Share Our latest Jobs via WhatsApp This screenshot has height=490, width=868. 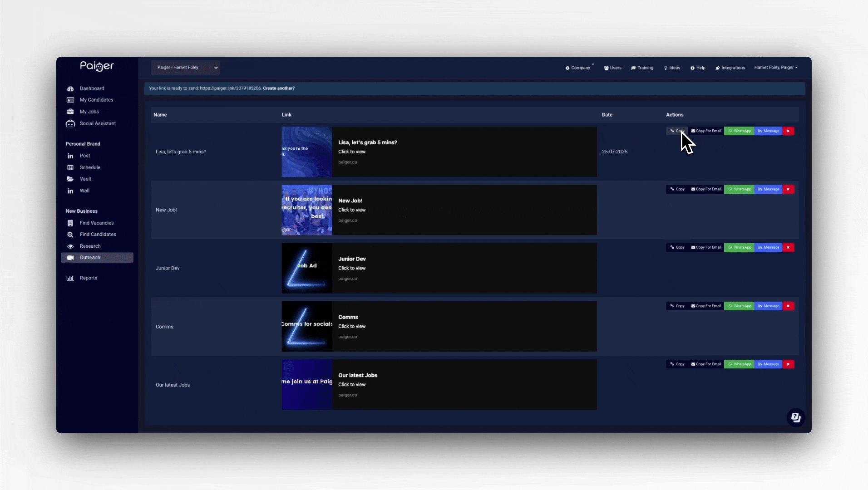tap(739, 364)
